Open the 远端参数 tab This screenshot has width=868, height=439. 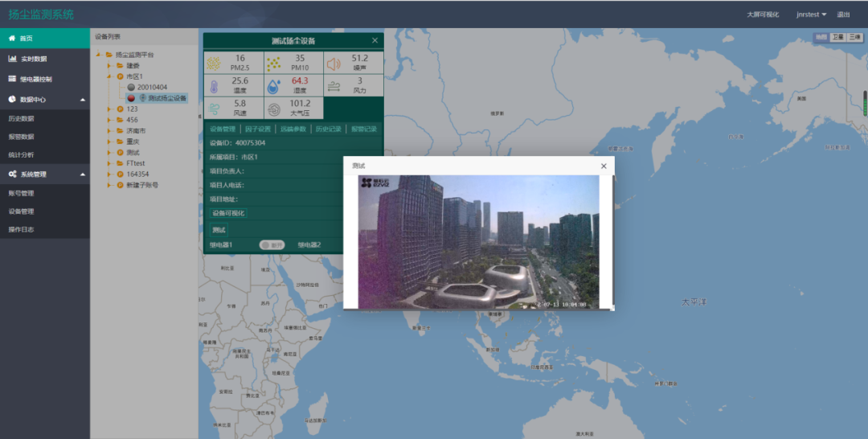(293, 129)
